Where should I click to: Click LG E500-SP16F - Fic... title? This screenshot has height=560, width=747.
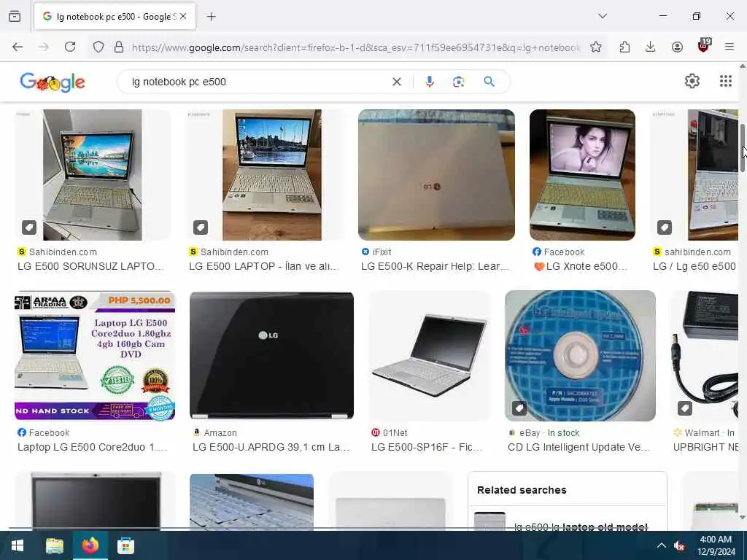tap(427, 447)
